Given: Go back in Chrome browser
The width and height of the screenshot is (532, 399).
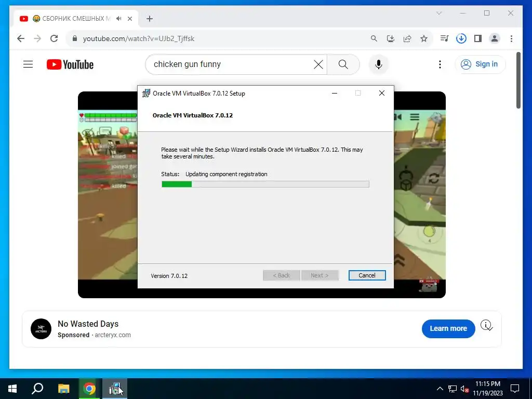Looking at the screenshot, I should pyautogui.click(x=21, y=38).
